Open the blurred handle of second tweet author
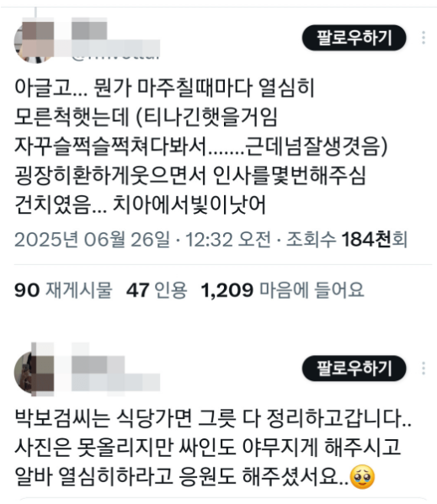The image size is (437, 504). click(115, 383)
